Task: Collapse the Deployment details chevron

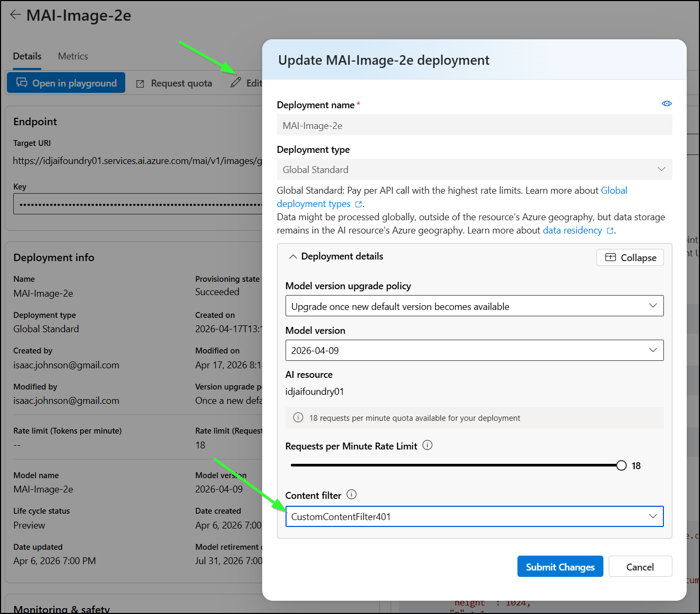Action: point(293,257)
